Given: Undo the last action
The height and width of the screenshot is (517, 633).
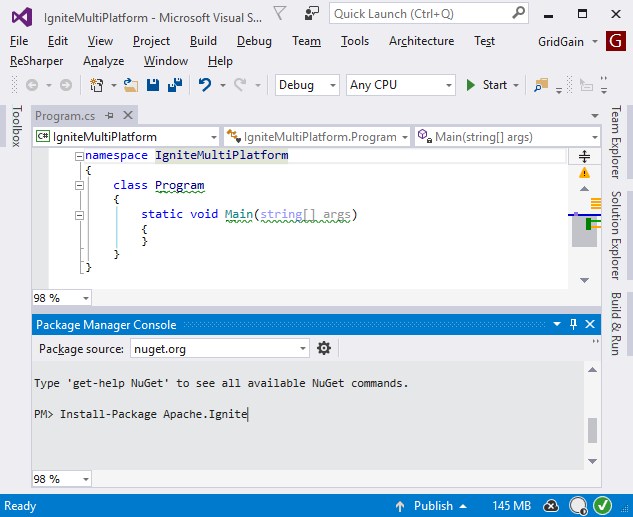Looking at the screenshot, I should pyautogui.click(x=205, y=85).
